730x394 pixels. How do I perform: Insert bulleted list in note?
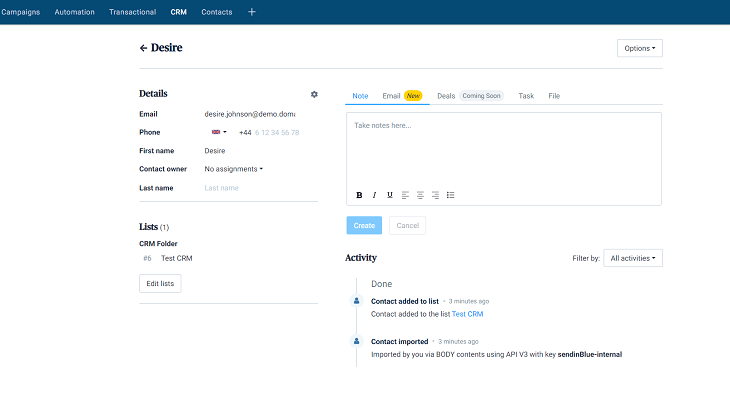click(450, 195)
